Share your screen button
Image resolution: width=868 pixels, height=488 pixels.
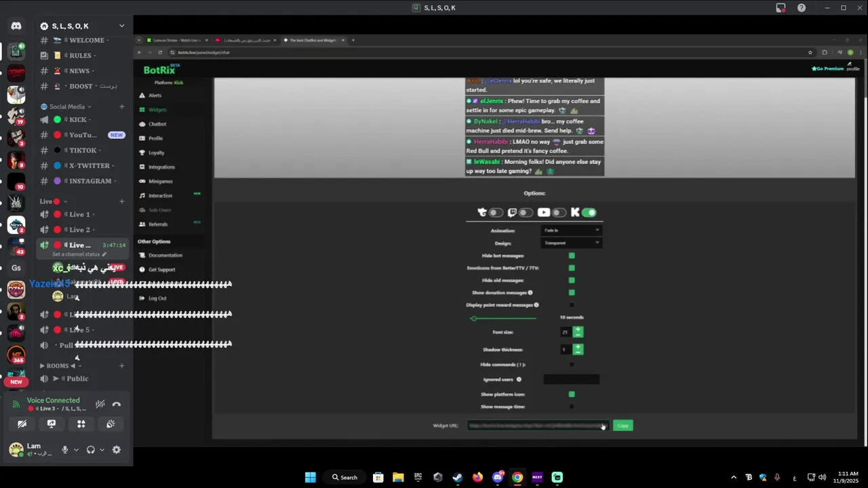tap(52, 424)
